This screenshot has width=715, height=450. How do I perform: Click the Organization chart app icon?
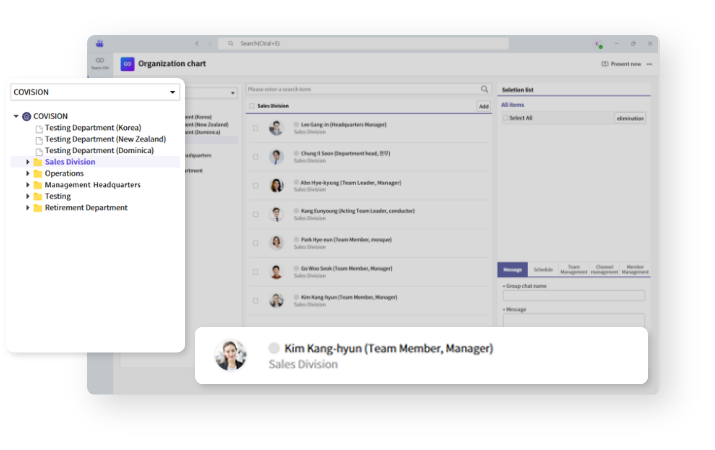click(127, 63)
